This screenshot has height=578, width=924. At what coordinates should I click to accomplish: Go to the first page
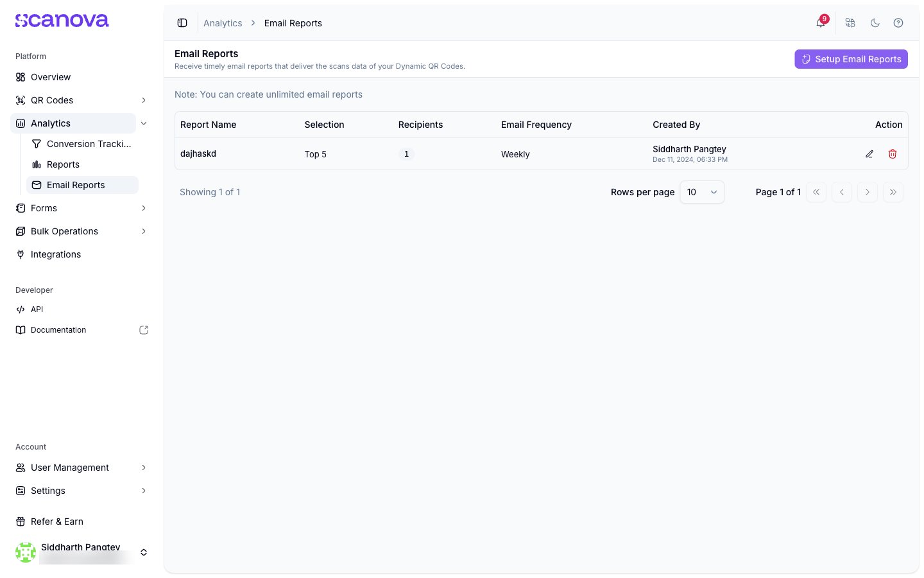816,192
